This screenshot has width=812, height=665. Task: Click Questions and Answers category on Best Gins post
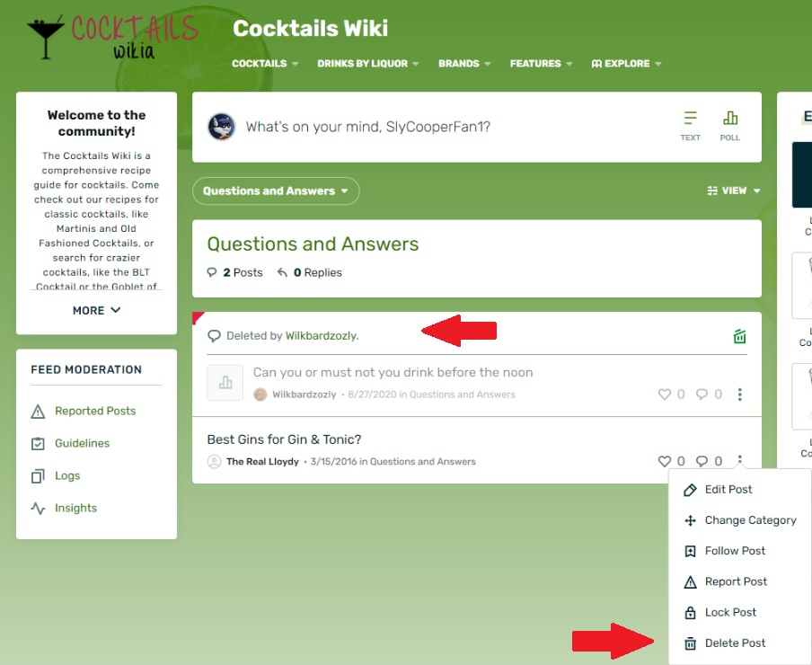click(422, 462)
